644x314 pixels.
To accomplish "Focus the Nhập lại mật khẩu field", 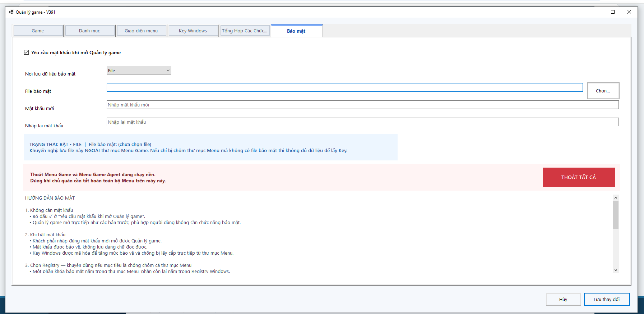I will point(363,122).
